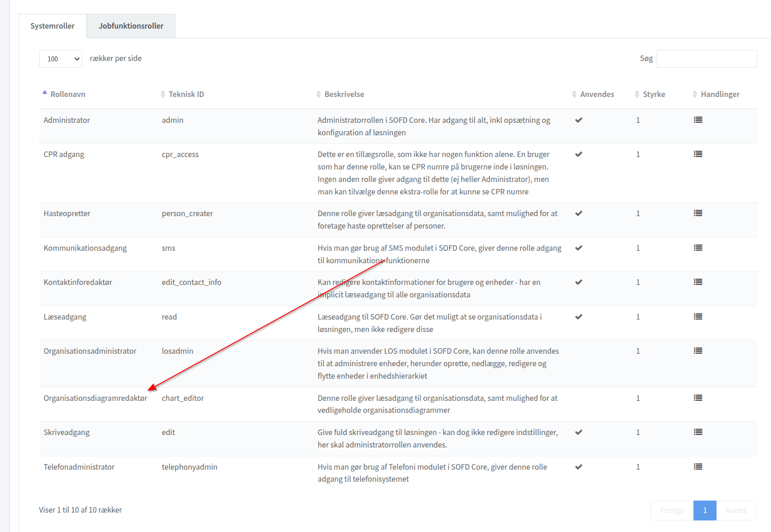Open the rows per side dropdown

(60, 59)
